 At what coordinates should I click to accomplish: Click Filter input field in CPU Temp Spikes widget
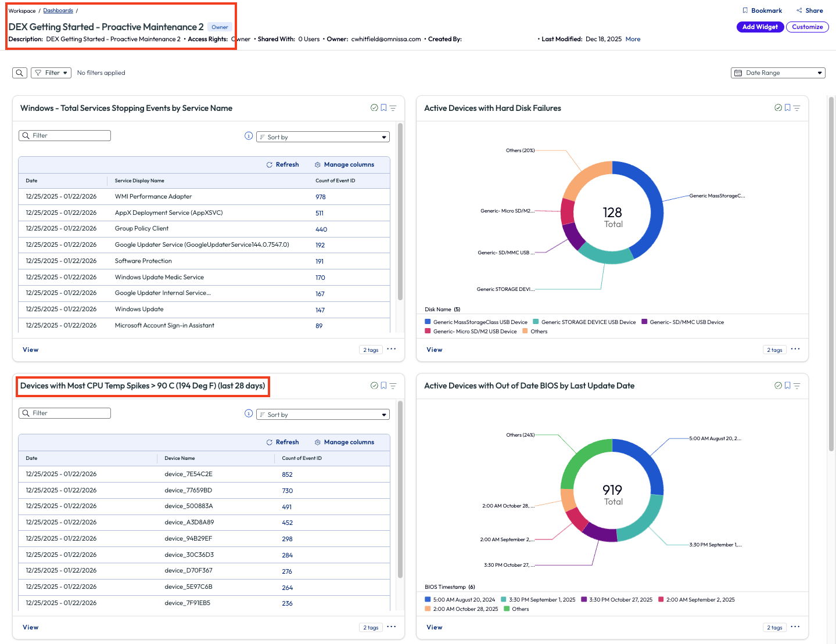click(65, 413)
